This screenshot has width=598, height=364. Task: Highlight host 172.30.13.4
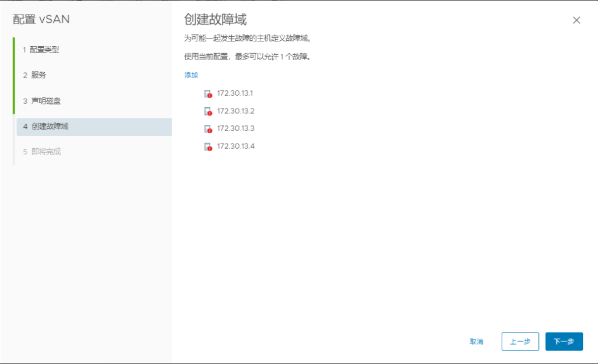[x=235, y=146]
